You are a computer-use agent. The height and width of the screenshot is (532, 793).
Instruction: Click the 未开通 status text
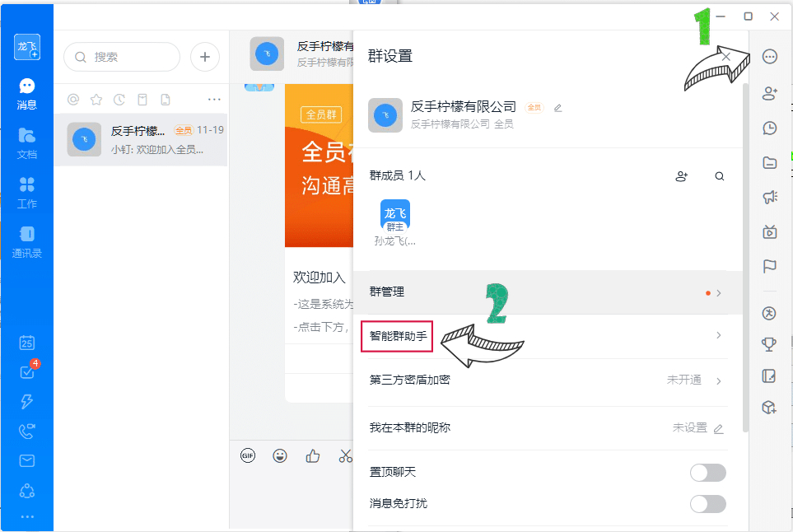(x=683, y=380)
